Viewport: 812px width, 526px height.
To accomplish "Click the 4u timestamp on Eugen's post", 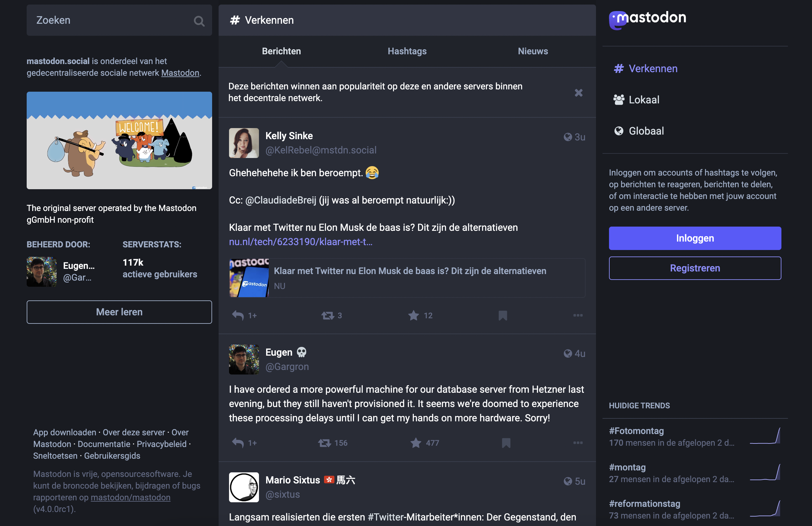I will click(580, 353).
